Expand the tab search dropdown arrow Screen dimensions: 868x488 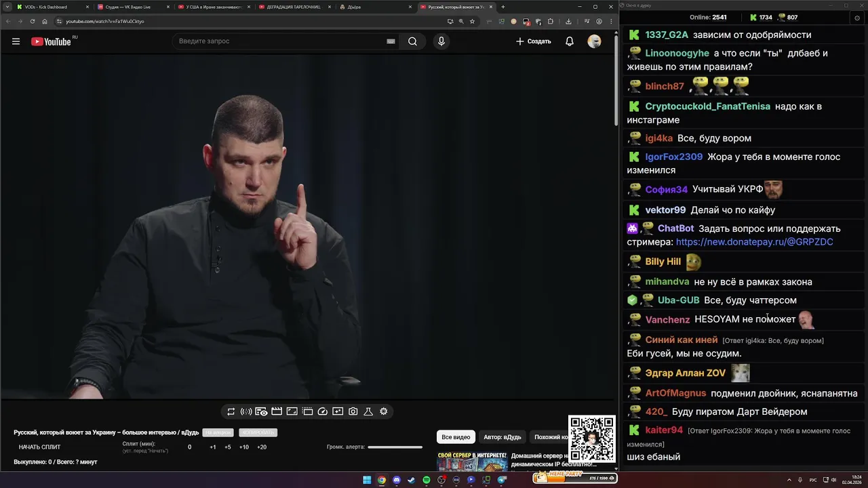(7, 7)
